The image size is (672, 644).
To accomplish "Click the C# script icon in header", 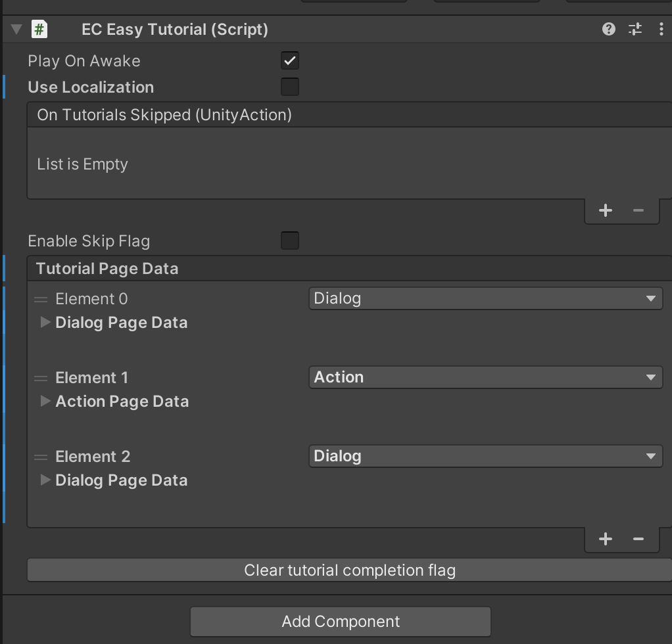I will 39,30.
